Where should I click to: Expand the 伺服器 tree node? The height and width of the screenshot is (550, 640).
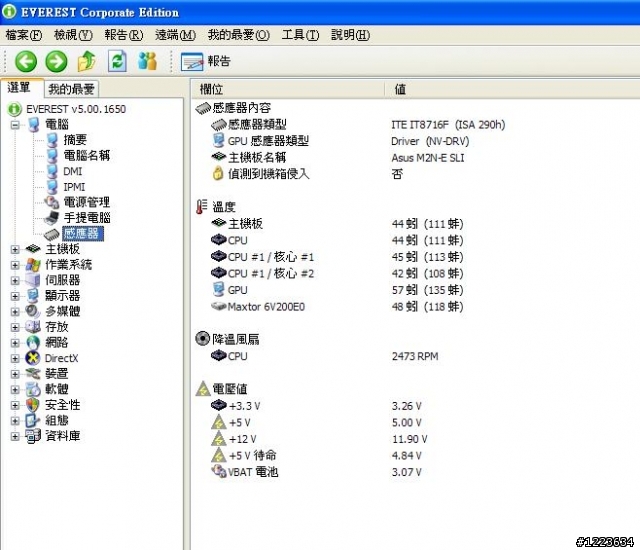(x=15, y=281)
